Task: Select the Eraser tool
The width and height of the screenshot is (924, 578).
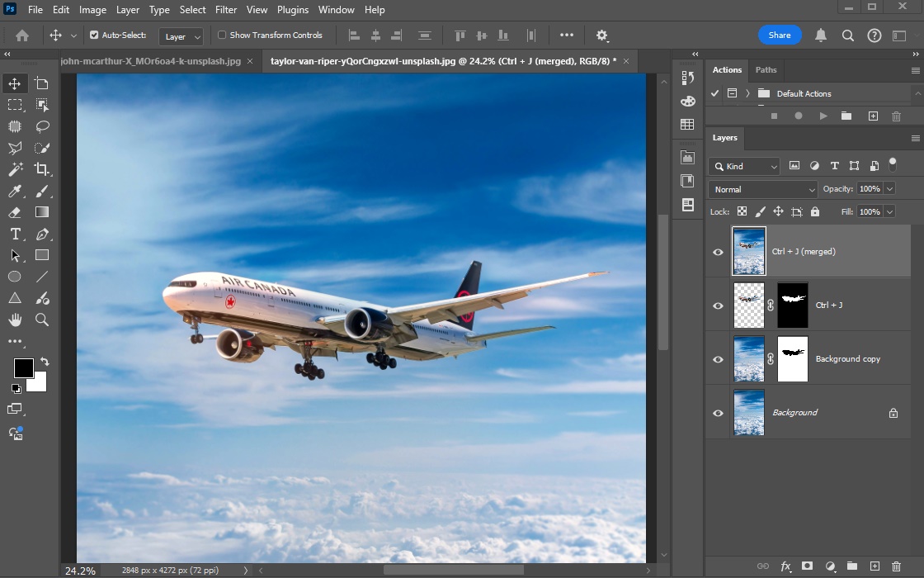Action: click(x=15, y=212)
